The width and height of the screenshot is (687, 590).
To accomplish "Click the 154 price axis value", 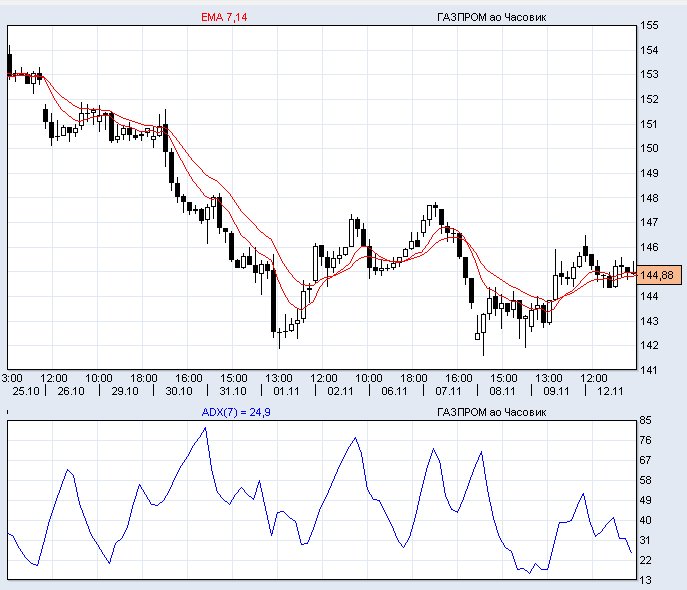I will (649, 50).
